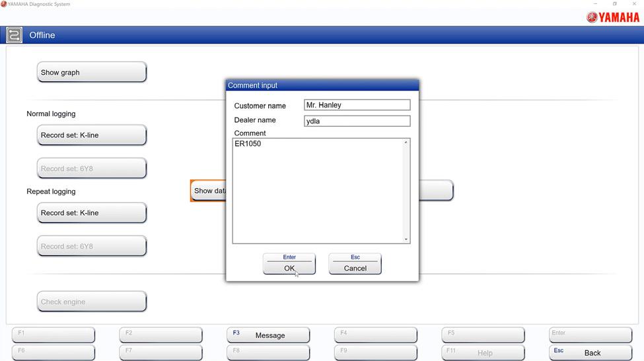Click the Customer name field
Screen dimensions: 644x361
pyautogui.click(x=357, y=105)
